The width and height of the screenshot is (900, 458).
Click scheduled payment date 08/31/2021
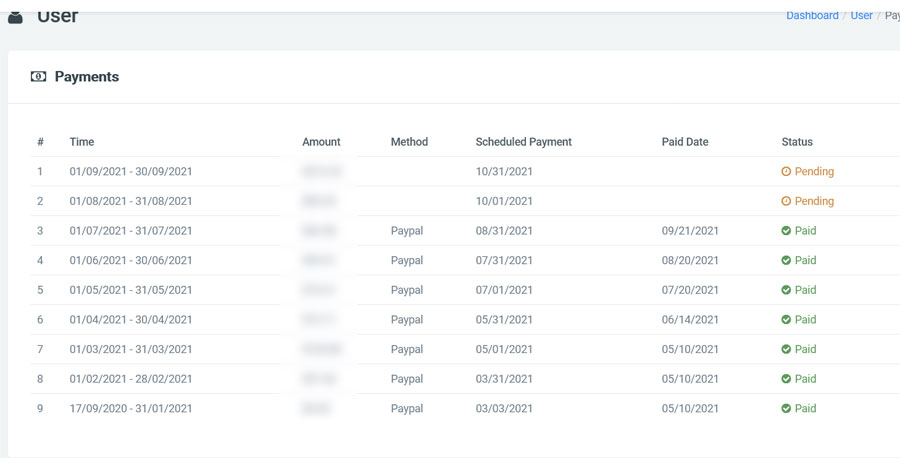click(504, 231)
